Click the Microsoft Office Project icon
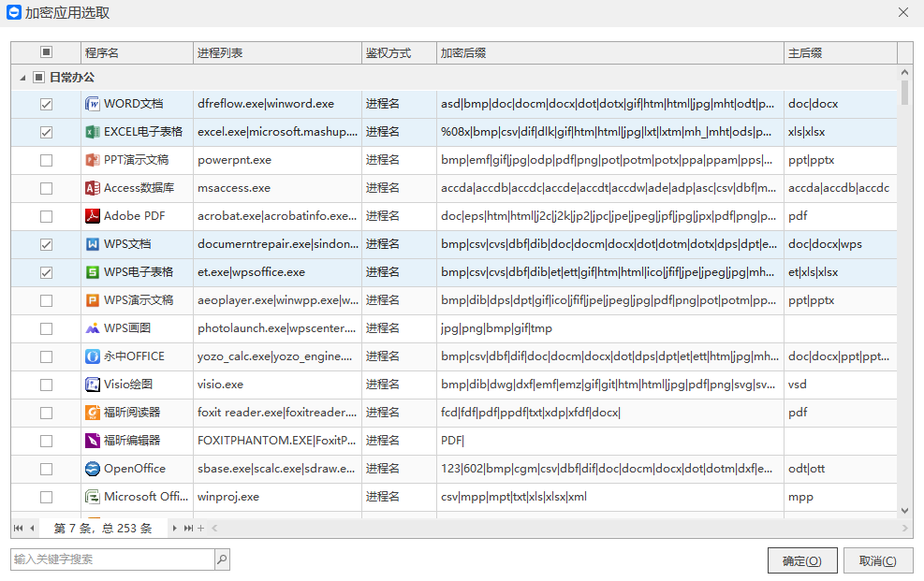924x581 pixels. pos(93,497)
